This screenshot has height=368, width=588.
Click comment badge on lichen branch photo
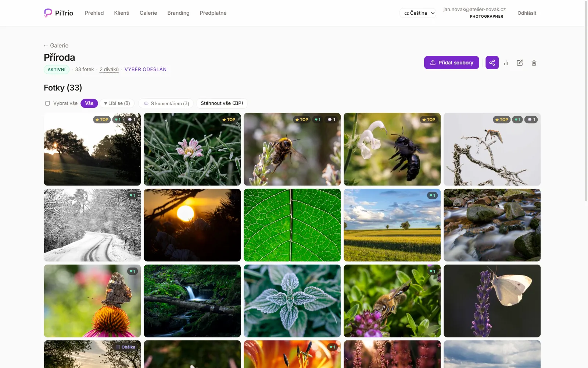[x=531, y=120]
